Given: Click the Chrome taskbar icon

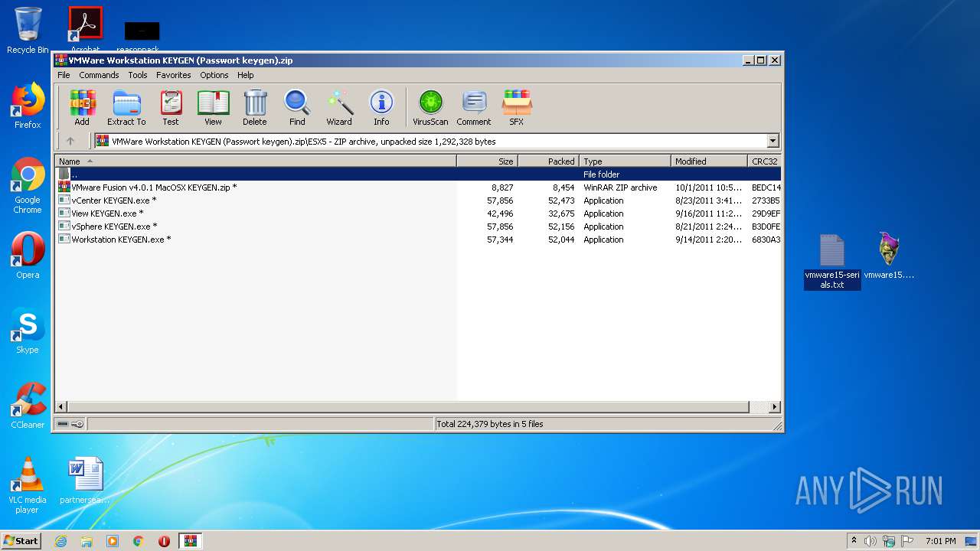Looking at the screenshot, I should point(139,541).
